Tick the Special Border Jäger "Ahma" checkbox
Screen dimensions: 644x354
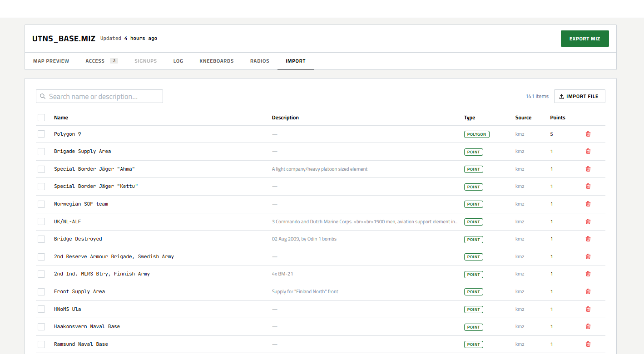[x=41, y=169]
